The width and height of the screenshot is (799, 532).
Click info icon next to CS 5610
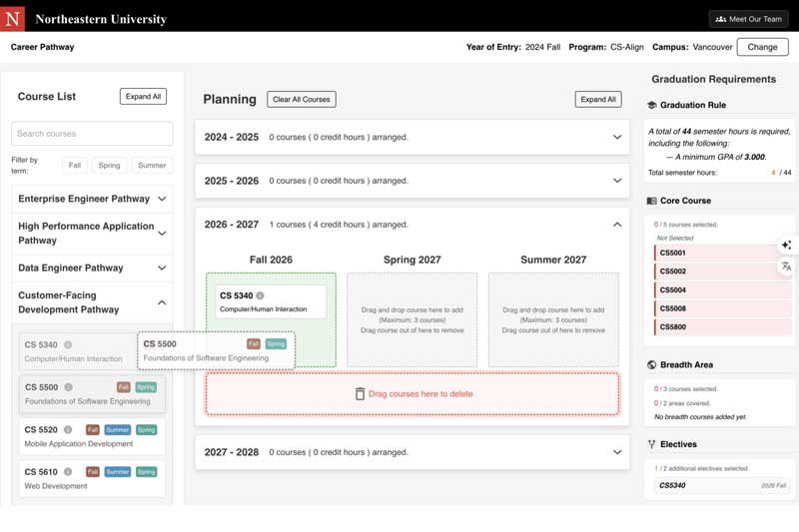point(68,471)
